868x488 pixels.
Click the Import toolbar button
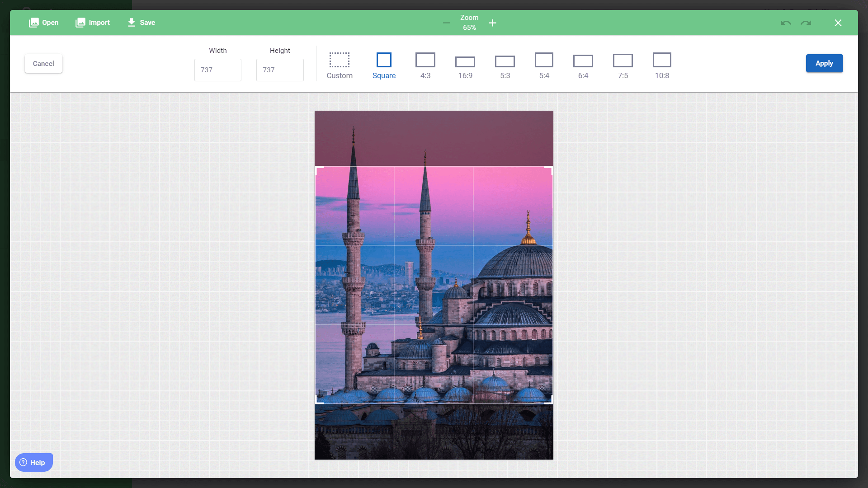(93, 23)
